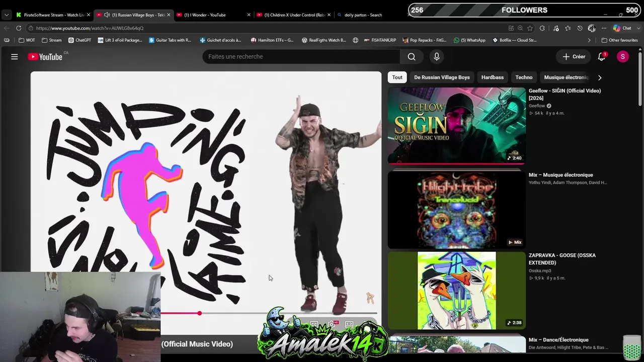Screen dimensions: 644x362
Task: Toggle theater mode on the player
Action: click(x=349, y=325)
